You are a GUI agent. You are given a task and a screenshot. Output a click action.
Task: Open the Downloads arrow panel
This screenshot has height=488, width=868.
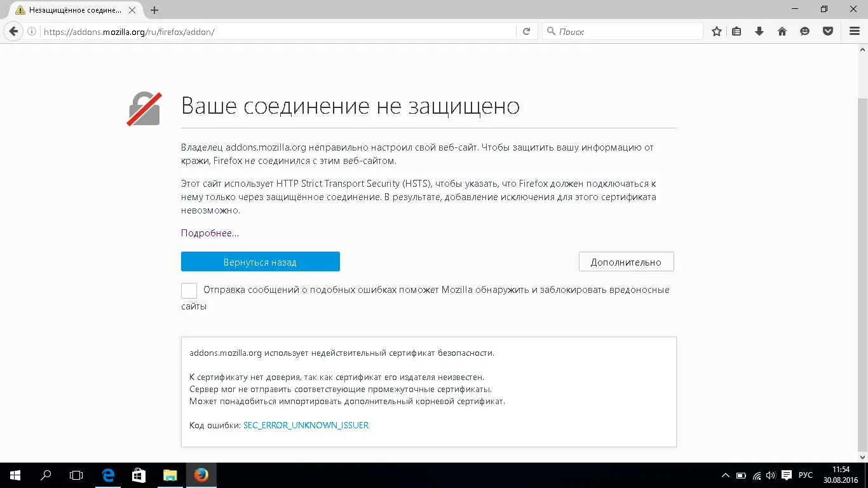[x=759, y=31]
